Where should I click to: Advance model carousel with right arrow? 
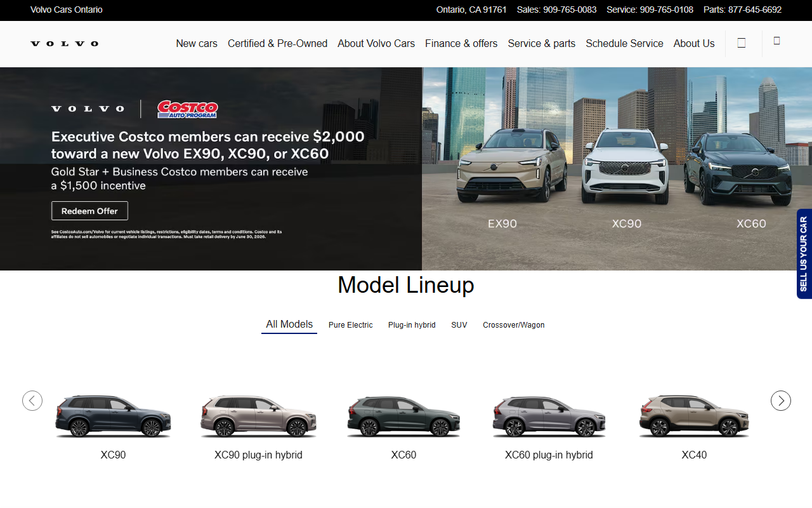781,401
